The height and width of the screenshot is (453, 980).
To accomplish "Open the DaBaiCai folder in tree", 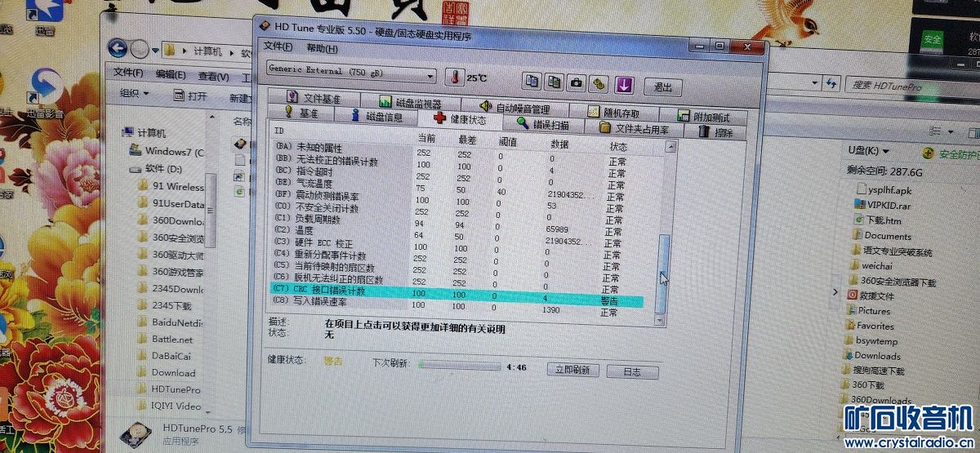I will pos(163,356).
